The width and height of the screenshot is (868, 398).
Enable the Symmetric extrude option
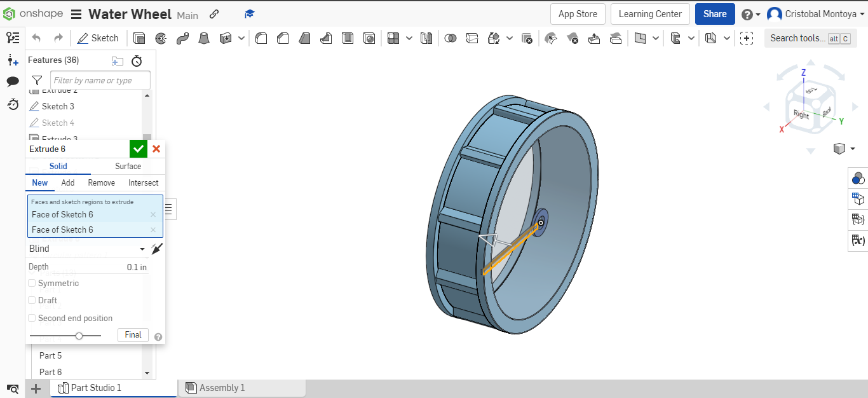point(32,283)
